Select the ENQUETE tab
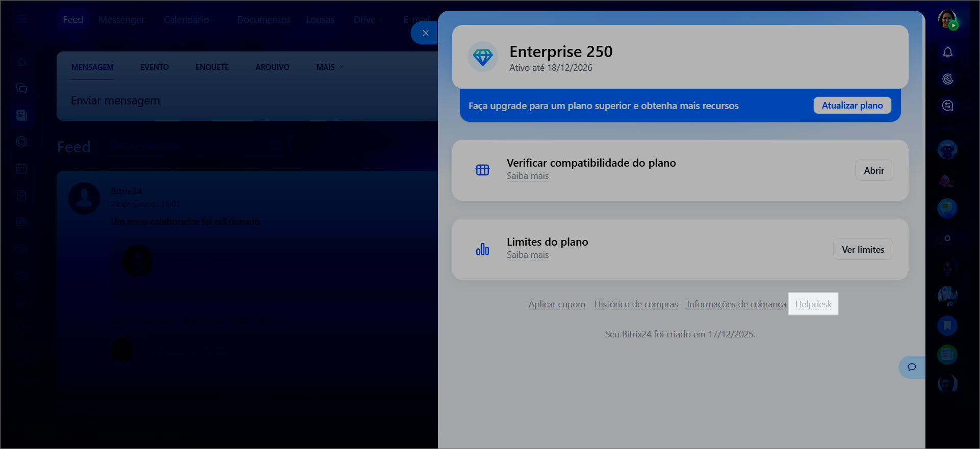This screenshot has height=449, width=980. 212,67
